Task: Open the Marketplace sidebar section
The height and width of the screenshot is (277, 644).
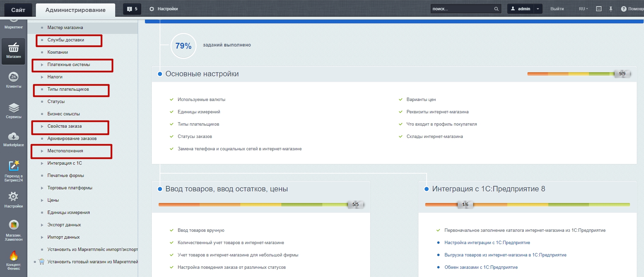Action: (x=13, y=139)
